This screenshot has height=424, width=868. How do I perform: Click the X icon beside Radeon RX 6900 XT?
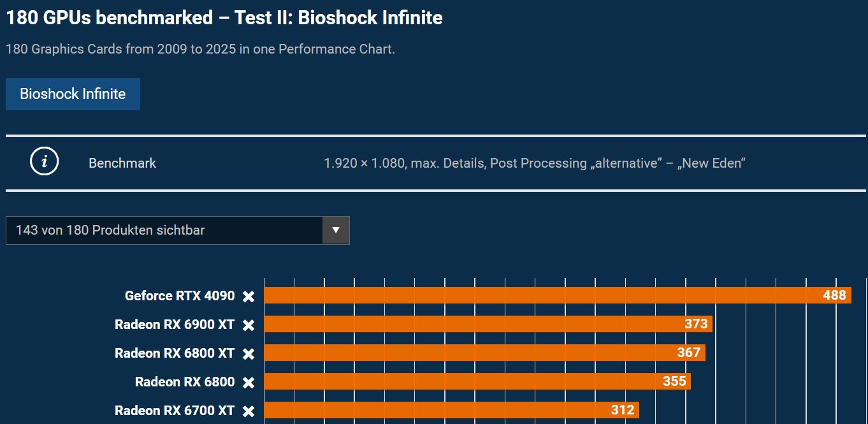pos(249,325)
